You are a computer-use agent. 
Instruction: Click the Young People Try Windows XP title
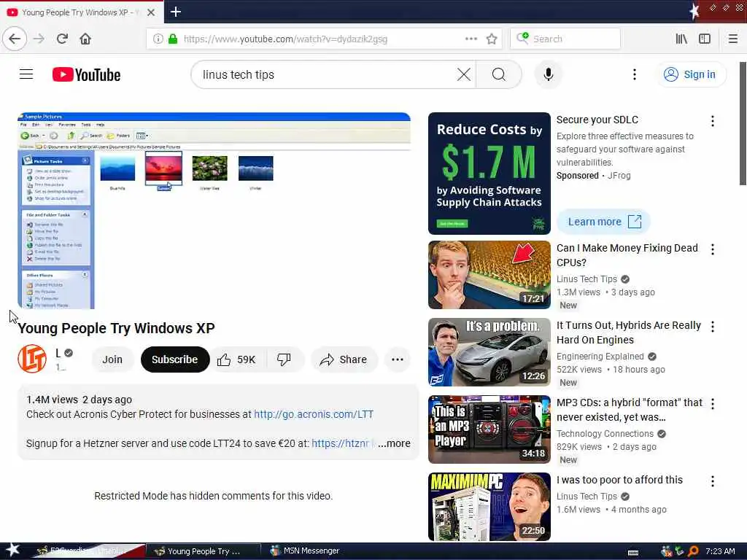(x=116, y=328)
